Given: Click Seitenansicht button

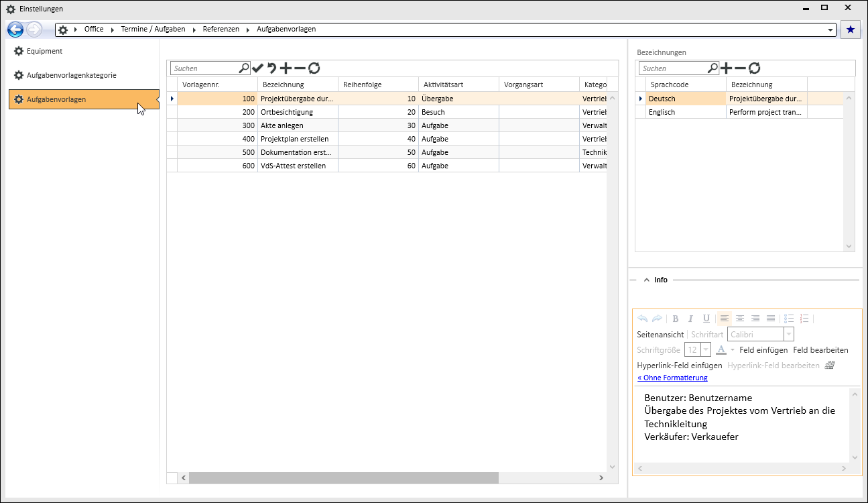Looking at the screenshot, I should [660, 334].
